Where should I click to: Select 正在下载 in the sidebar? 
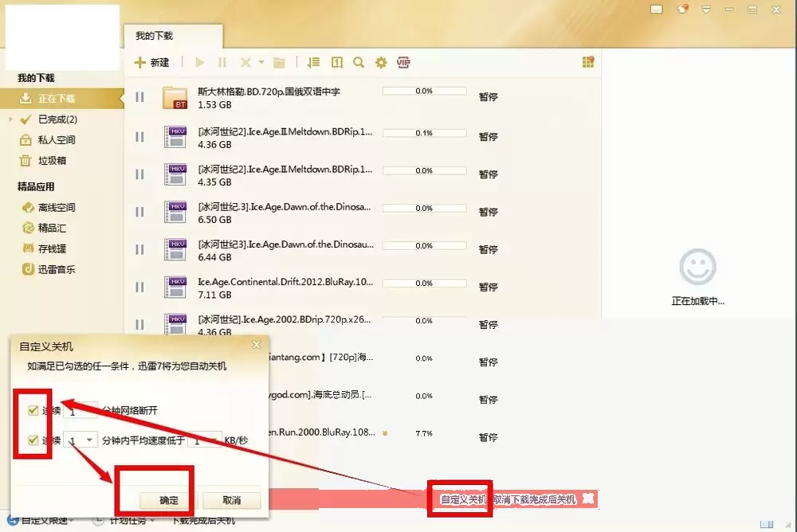[61, 99]
